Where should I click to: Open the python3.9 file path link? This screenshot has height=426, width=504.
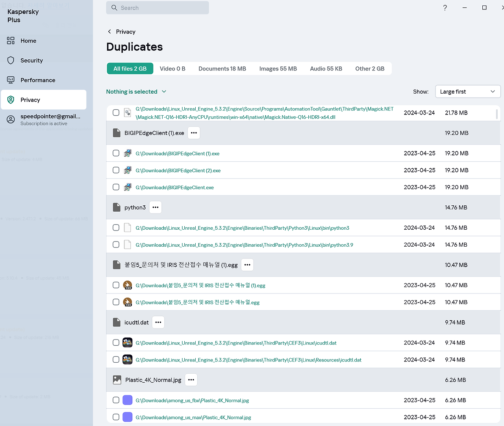tap(244, 245)
